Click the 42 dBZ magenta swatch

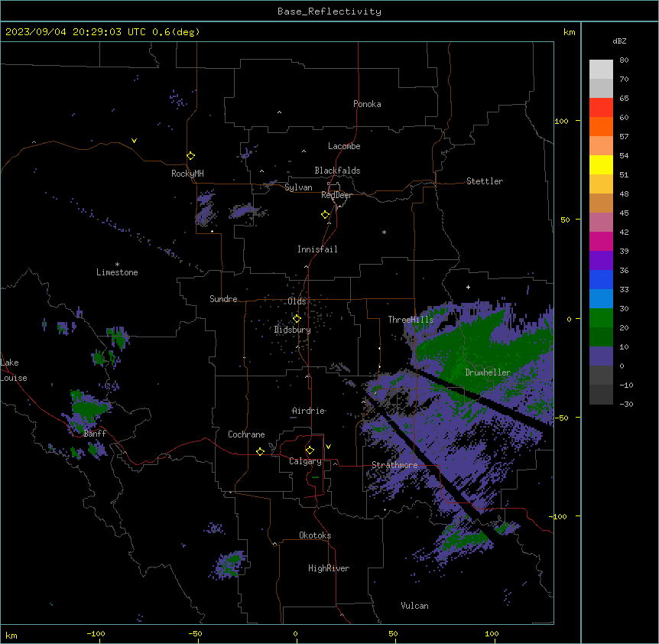(x=601, y=241)
